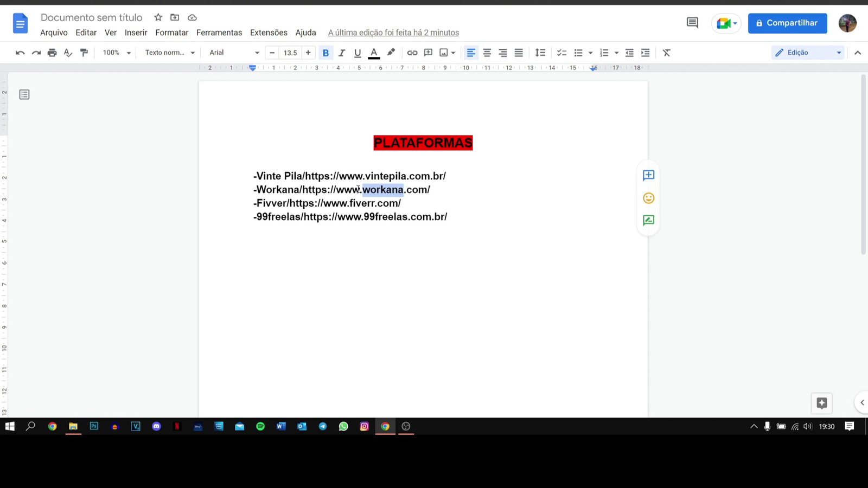Viewport: 868px width, 488px height.
Task: Decrease the font size with minus
Action: pyautogui.click(x=272, y=53)
